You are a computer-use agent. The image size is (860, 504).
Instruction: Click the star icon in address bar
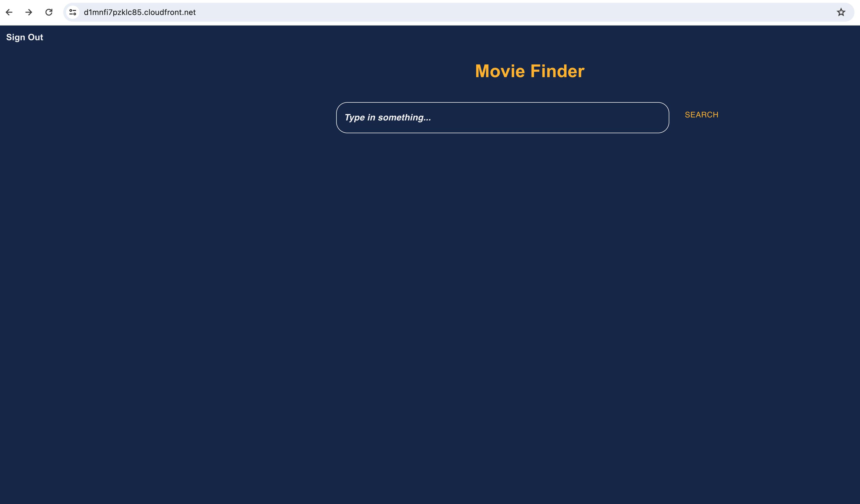point(841,12)
